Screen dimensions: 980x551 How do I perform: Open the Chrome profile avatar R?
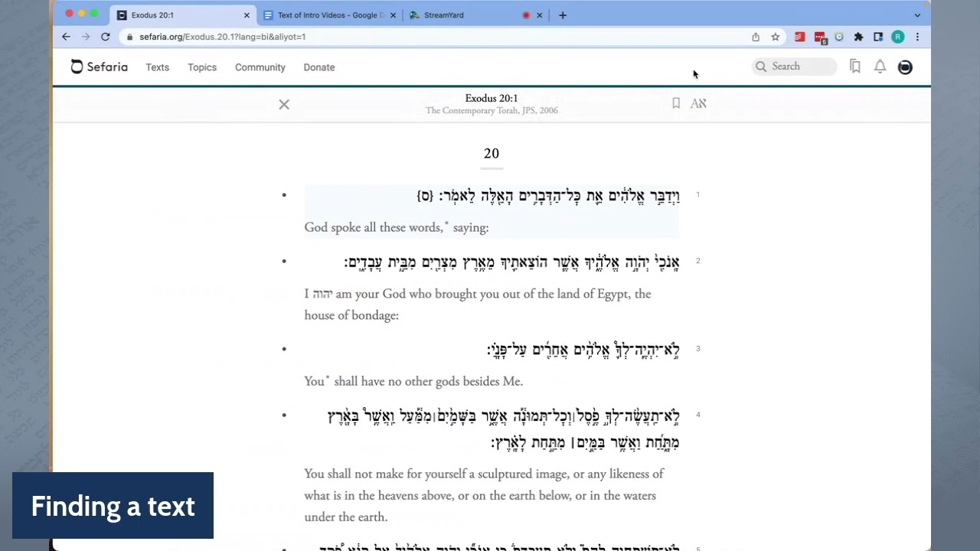point(898,37)
